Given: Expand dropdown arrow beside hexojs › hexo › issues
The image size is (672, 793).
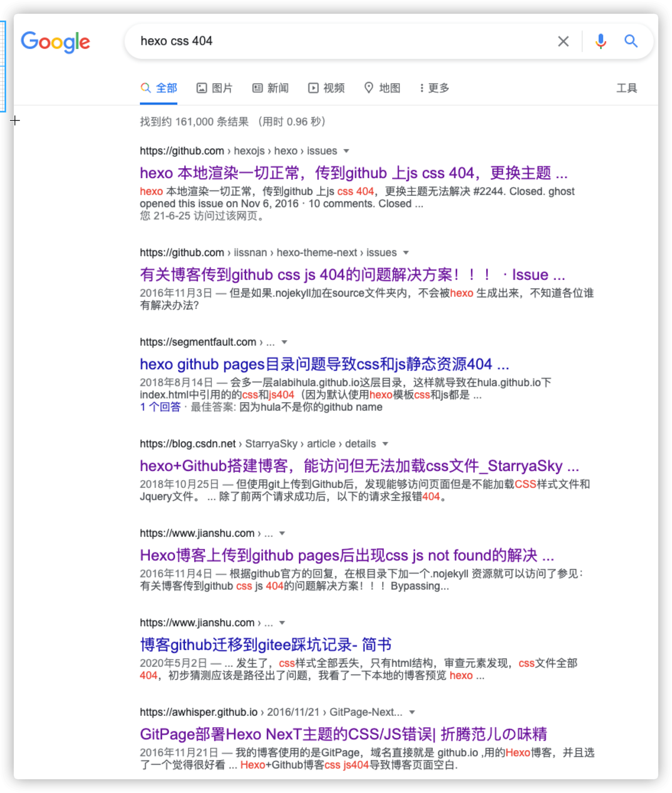Looking at the screenshot, I should point(346,151).
